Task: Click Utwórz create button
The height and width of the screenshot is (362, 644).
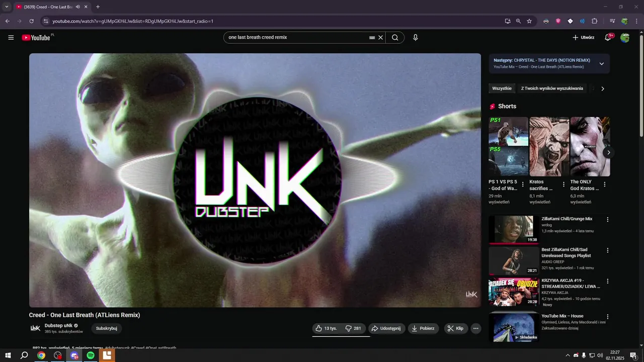Action: click(x=584, y=37)
